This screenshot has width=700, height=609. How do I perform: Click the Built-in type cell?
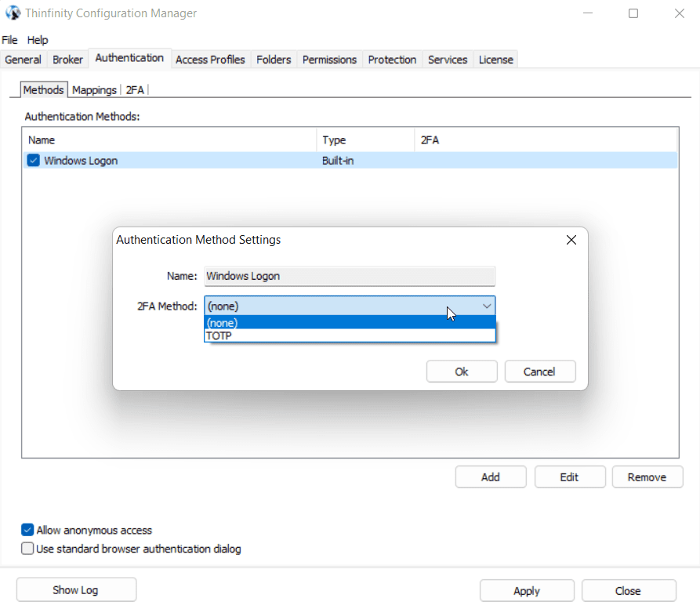pyautogui.click(x=338, y=161)
